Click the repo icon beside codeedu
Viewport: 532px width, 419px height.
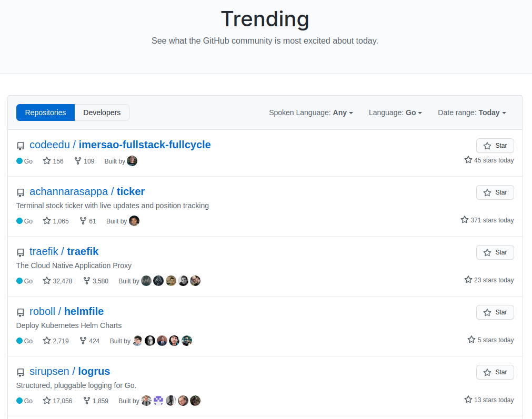pyautogui.click(x=21, y=146)
